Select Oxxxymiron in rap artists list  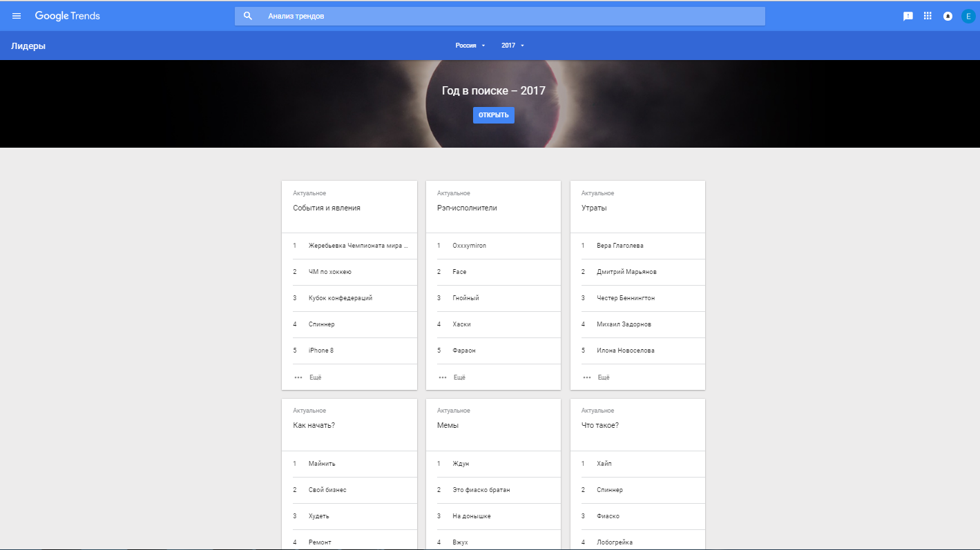point(469,246)
